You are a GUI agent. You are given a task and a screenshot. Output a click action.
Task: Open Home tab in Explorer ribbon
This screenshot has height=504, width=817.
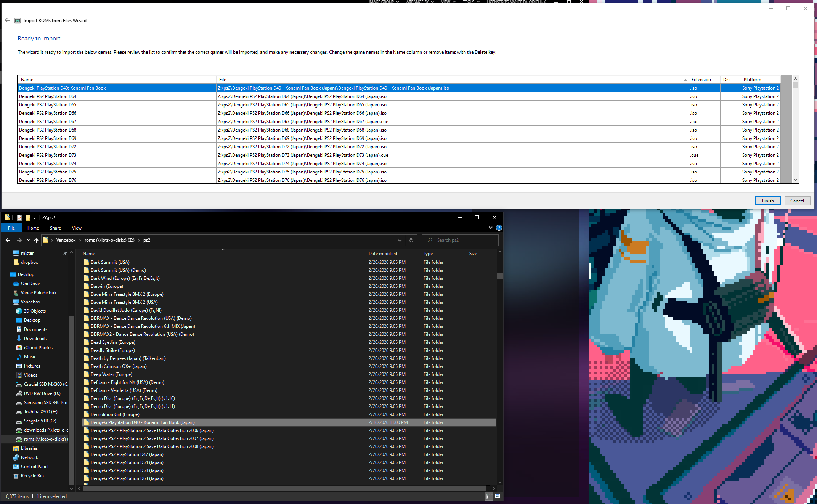pyautogui.click(x=33, y=228)
